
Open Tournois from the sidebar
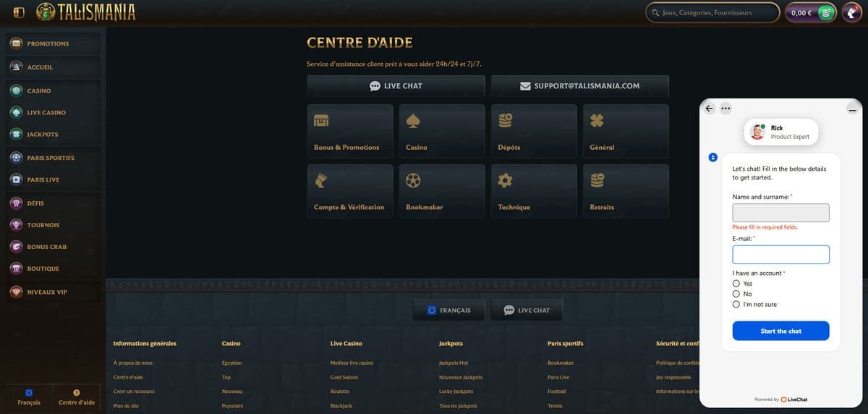54,225
